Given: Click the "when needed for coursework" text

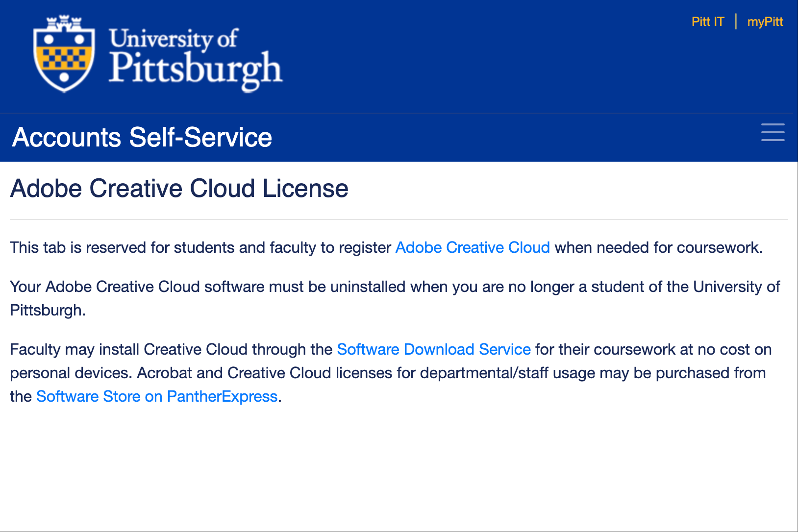Looking at the screenshot, I should [658, 247].
